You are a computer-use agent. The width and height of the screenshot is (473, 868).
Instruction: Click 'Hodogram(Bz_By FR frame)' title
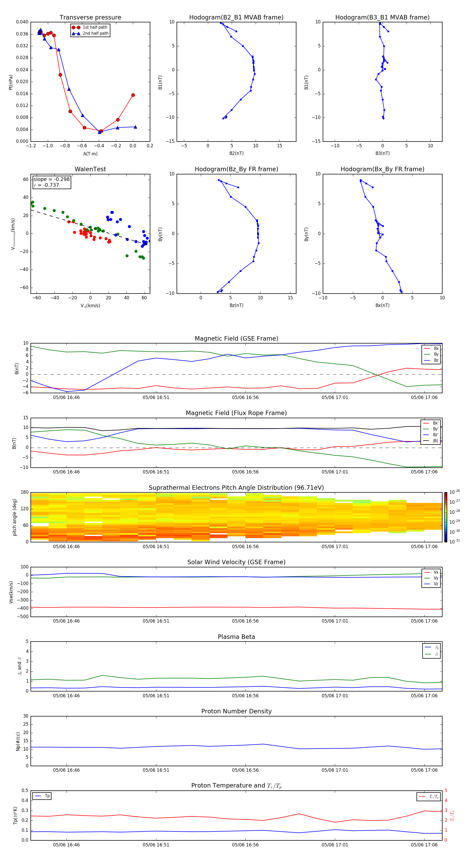[236, 169]
